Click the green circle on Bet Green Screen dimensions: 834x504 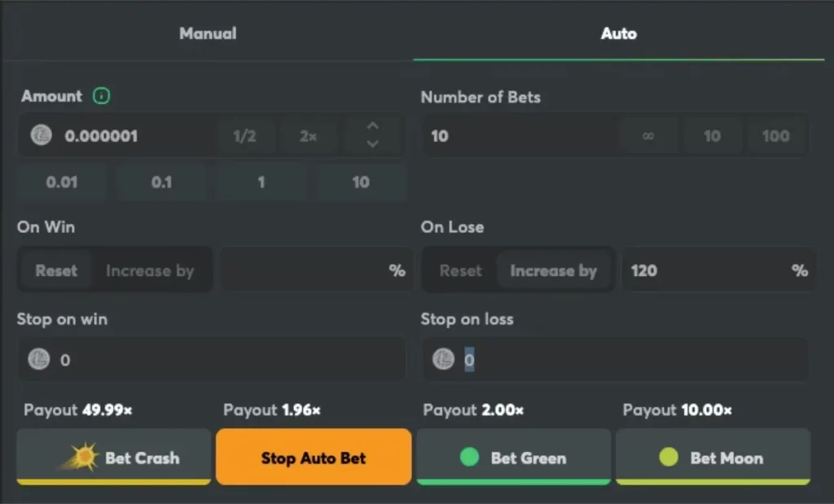click(x=469, y=457)
